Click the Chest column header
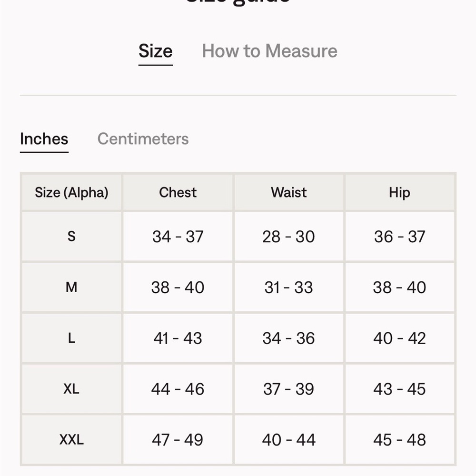Screen dimensions: 476x476 click(178, 192)
